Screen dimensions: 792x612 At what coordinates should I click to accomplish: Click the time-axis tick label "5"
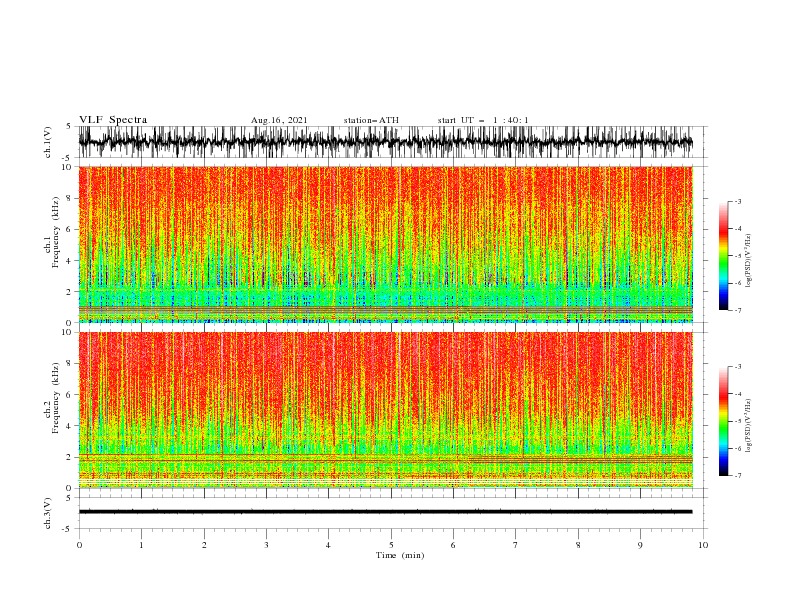pyautogui.click(x=391, y=545)
